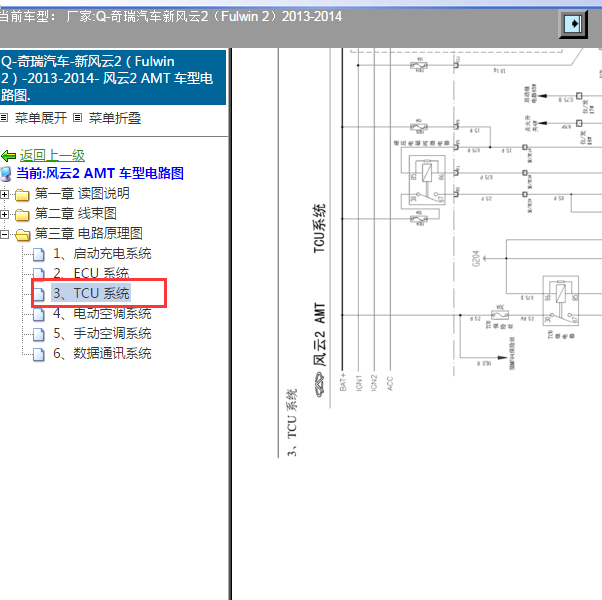Expand 第二章 线束图 tree node

[x=4, y=214]
